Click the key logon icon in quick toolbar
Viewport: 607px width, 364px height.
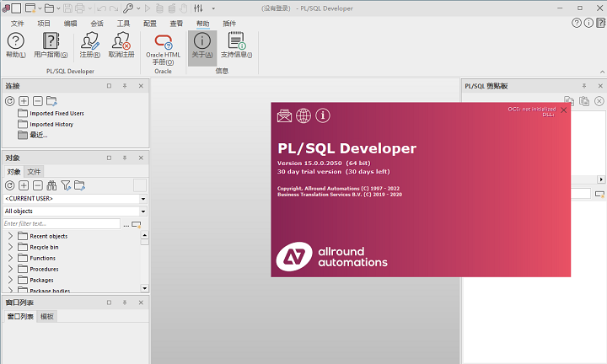pyautogui.click(x=128, y=8)
